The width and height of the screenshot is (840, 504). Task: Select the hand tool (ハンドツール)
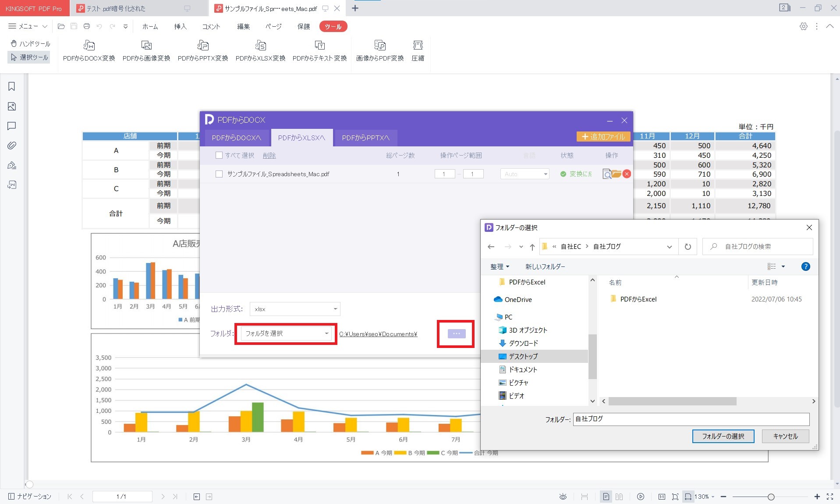(30, 43)
